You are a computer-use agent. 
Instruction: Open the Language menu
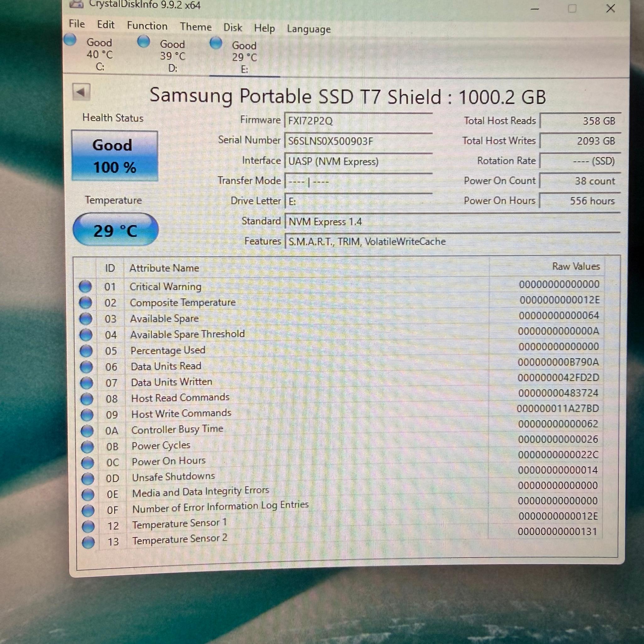click(309, 29)
